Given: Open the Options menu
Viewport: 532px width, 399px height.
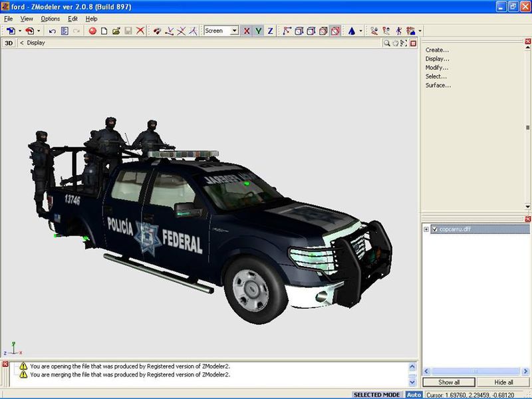Looking at the screenshot, I should click(x=51, y=19).
